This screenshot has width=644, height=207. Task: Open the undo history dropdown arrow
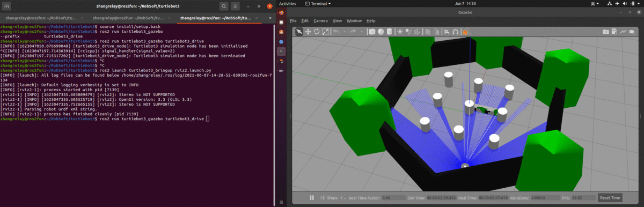(x=345, y=32)
